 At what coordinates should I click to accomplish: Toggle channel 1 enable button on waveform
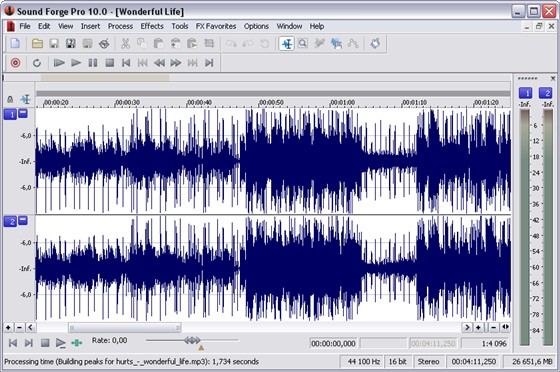(x=10, y=114)
